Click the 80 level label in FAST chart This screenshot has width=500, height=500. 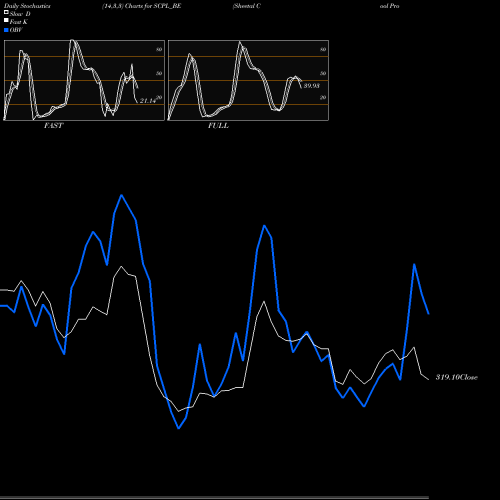click(159, 49)
